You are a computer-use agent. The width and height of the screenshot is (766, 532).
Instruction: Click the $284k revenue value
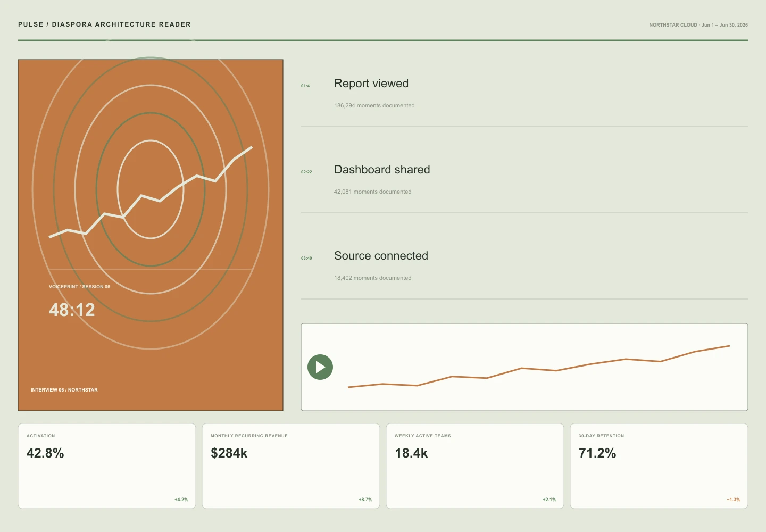pyautogui.click(x=229, y=453)
